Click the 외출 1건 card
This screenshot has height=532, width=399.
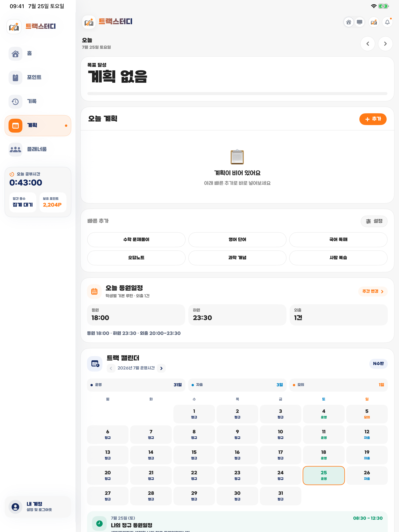click(338, 315)
